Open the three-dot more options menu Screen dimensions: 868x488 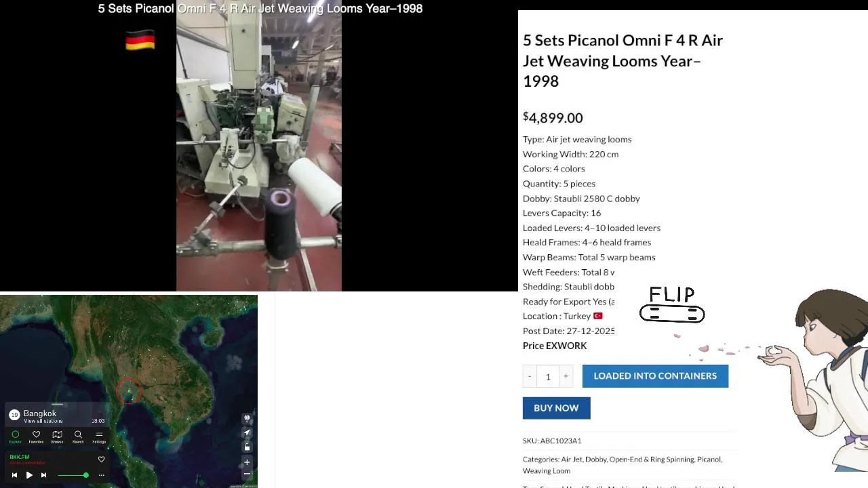click(102, 475)
